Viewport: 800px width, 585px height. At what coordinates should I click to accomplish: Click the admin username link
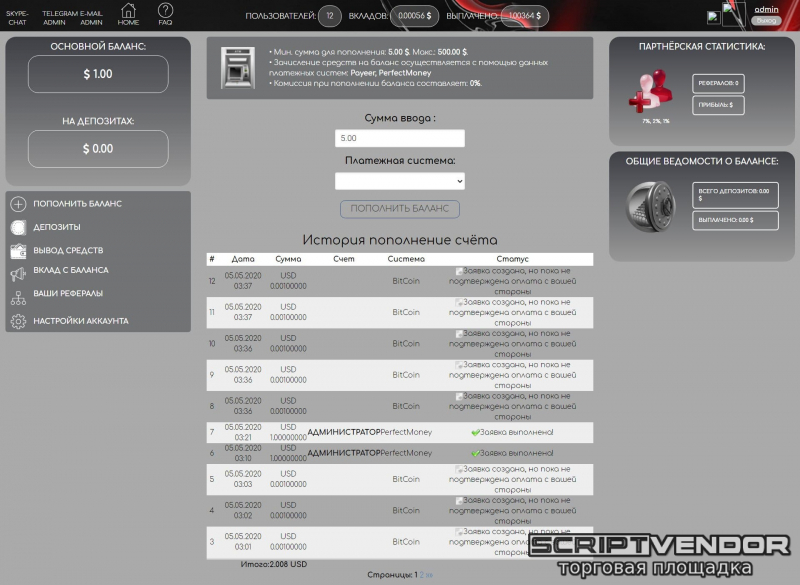click(x=766, y=9)
